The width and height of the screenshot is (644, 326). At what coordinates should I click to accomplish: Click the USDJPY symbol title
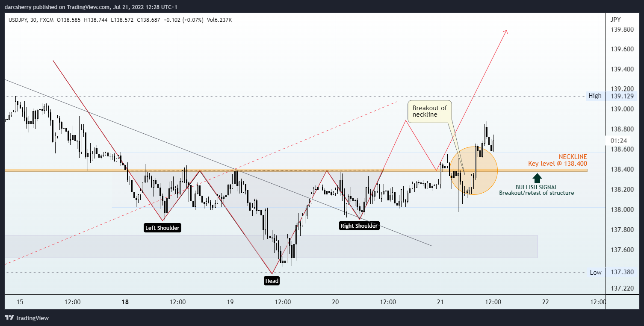(18, 19)
